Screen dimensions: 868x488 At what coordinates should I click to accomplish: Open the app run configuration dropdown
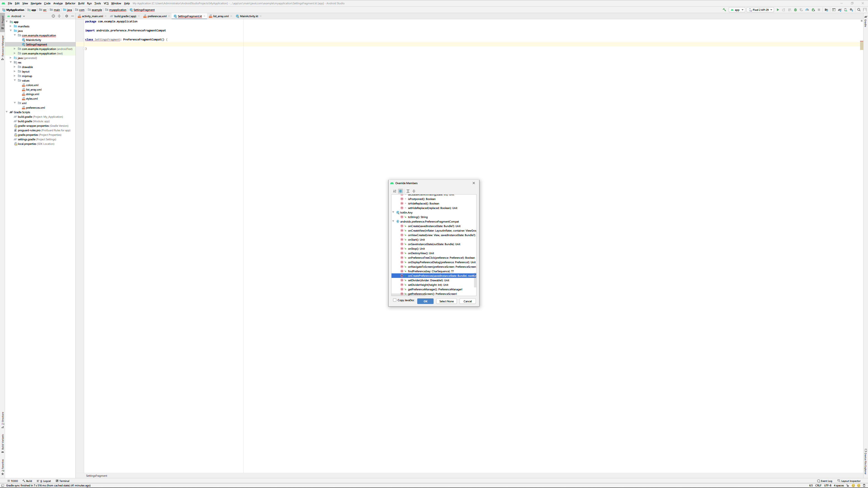tap(737, 10)
